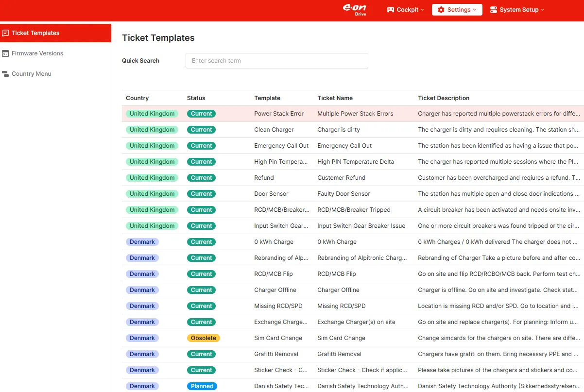Click the Charger Offline template cell
584x392 pixels.
[x=275, y=290]
